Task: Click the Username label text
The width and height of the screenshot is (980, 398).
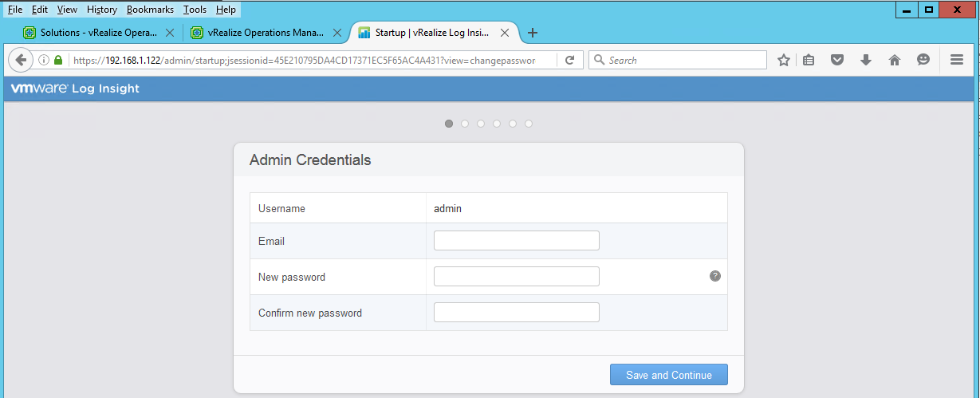Action: point(281,209)
